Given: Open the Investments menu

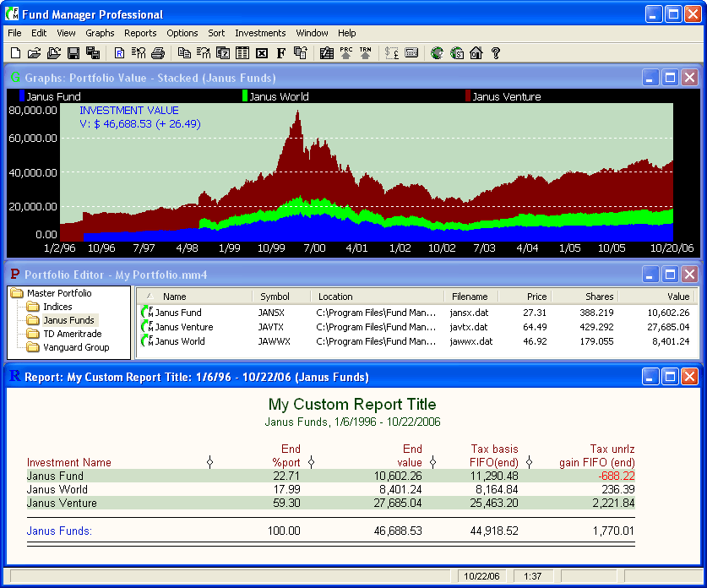Looking at the screenshot, I should pyautogui.click(x=260, y=33).
